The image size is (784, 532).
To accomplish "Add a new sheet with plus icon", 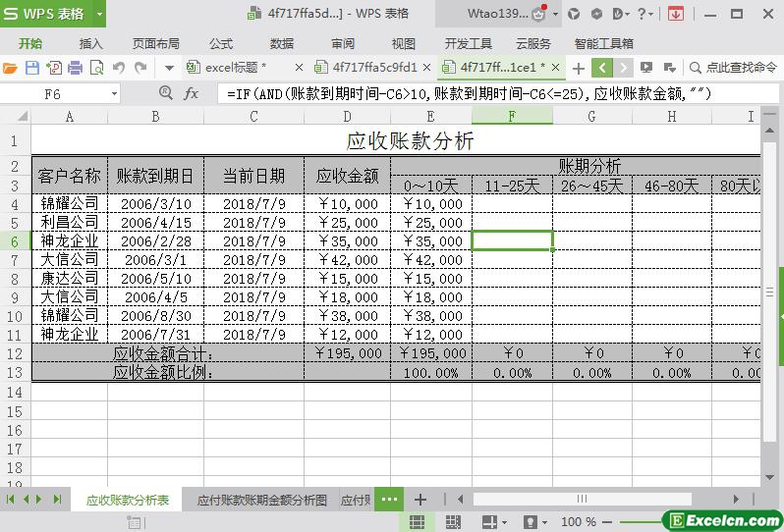I will pyautogui.click(x=420, y=500).
